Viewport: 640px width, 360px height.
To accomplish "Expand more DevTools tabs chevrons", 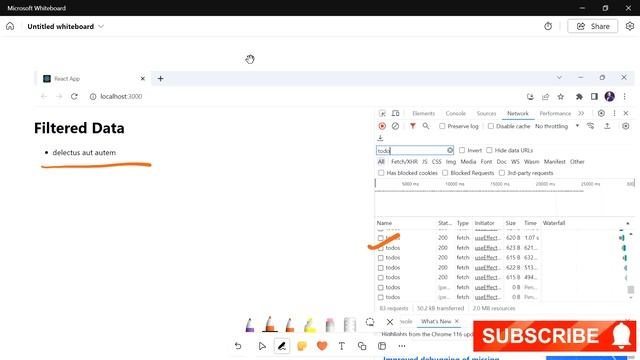I will pyautogui.click(x=581, y=113).
